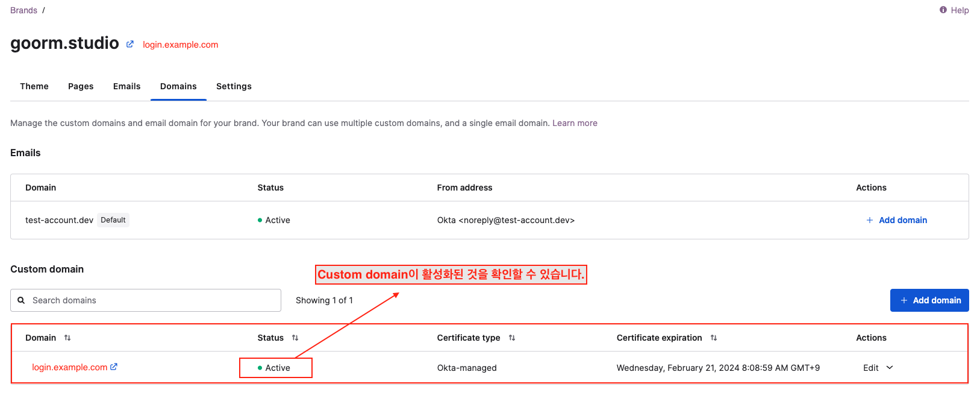980x401 pixels.
Task: Select the Domains tab
Action: coord(178,86)
